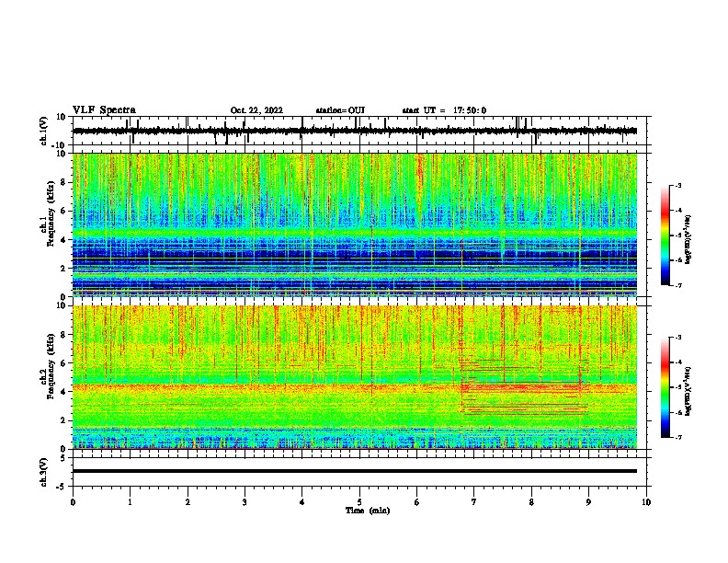Click the ch.2 spectrogram color scale bar

665,387
